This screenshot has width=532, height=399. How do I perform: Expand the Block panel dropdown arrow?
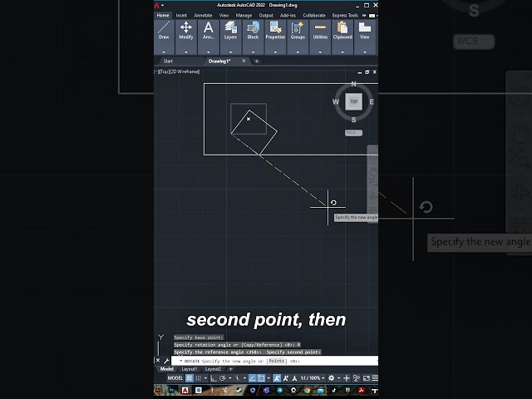pos(253,52)
